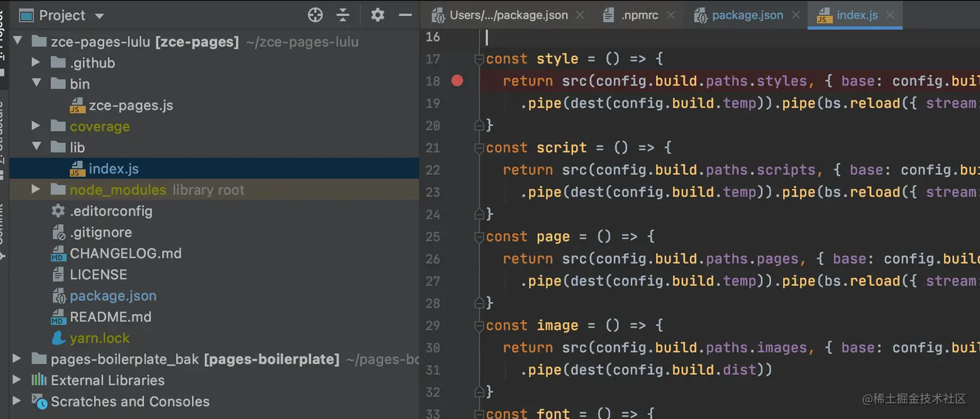Expand the node_modules folder arrow
Screen dimensions: 980x419
click(x=36, y=190)
